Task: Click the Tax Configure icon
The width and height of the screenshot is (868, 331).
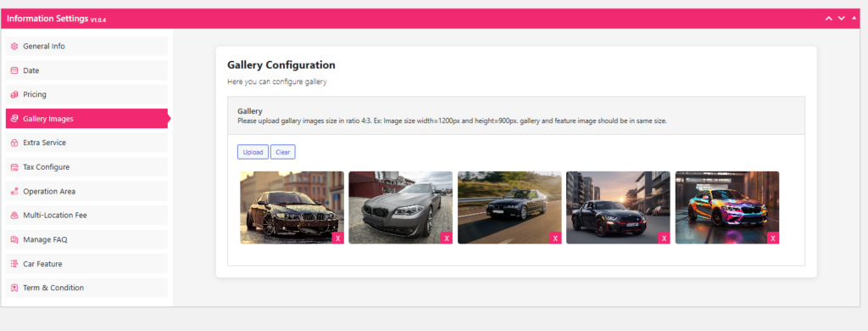Action: click(14, 167)
